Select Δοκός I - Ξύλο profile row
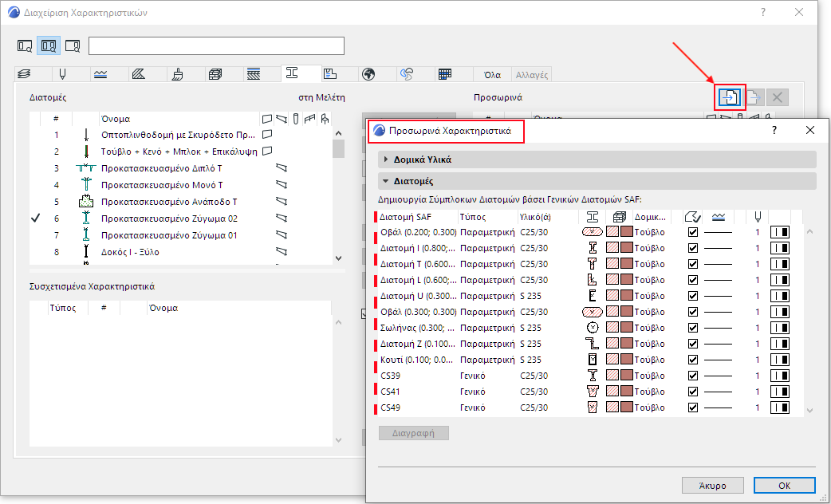This screenshot has width=831, height=504. click(x=180, y=252)
